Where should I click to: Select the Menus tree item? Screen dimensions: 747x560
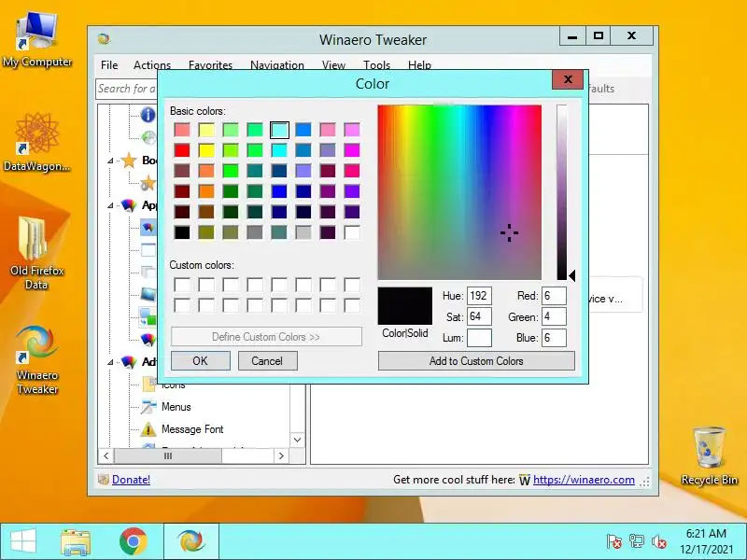[x=176, y=407]
